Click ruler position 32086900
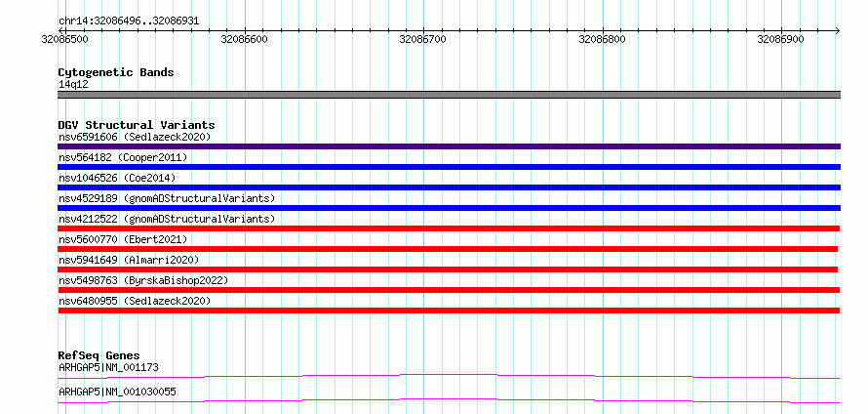This screenshot has width=868, height=414. click(780, 39)
